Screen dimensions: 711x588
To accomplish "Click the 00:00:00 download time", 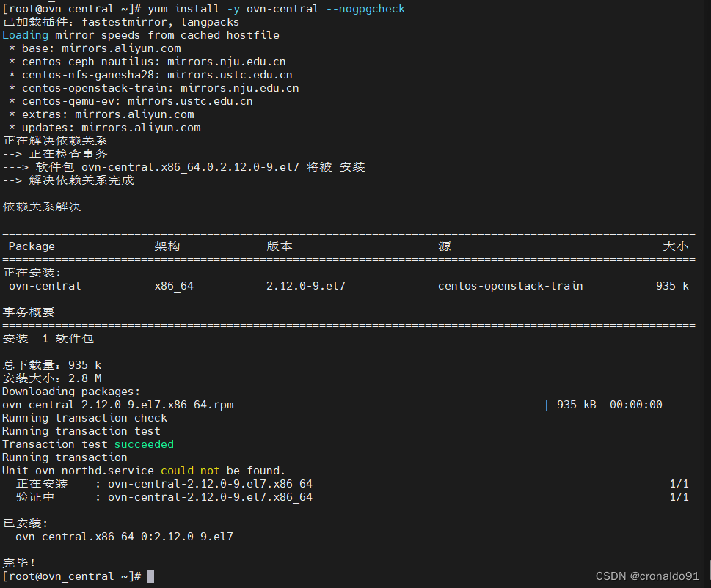I will 635,405.
